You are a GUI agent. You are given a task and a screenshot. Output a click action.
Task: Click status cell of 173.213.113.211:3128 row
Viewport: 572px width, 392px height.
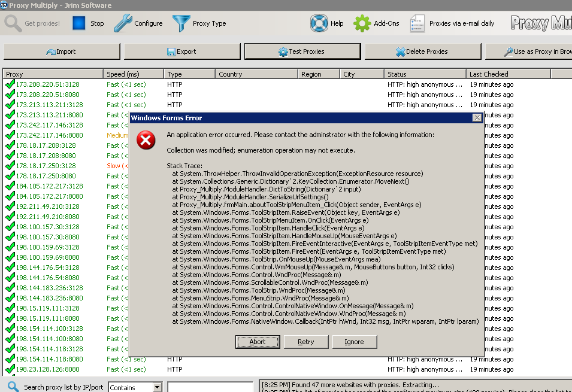pos(425,105)
